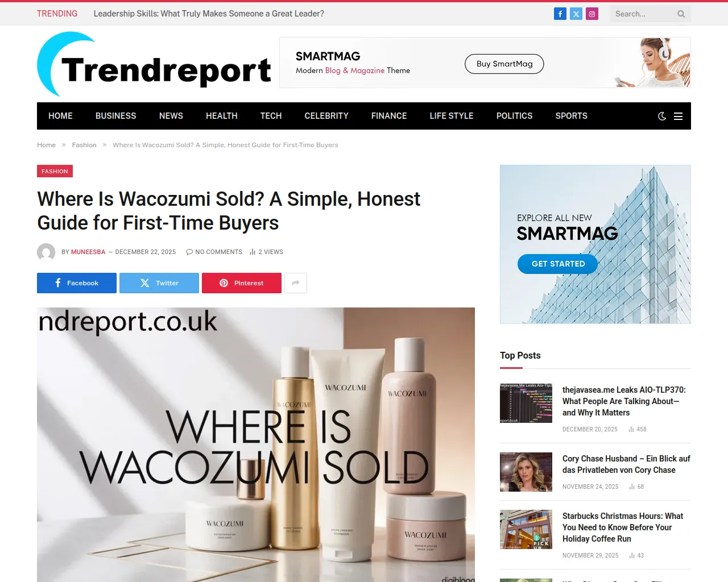
Task: Click the search magnifier icon
Action: tap(681, 14)
